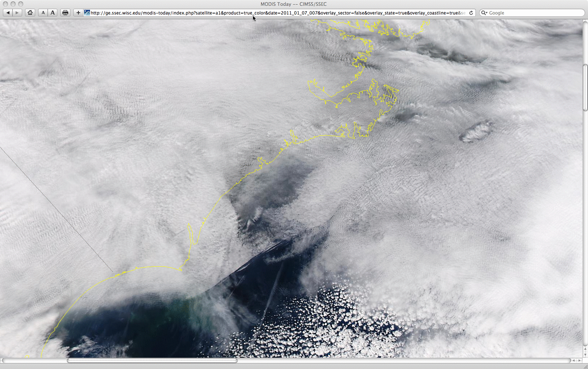588x369 pixels.
Task: Click the vertical scrollbar thumb
Action: pos(585,87)
